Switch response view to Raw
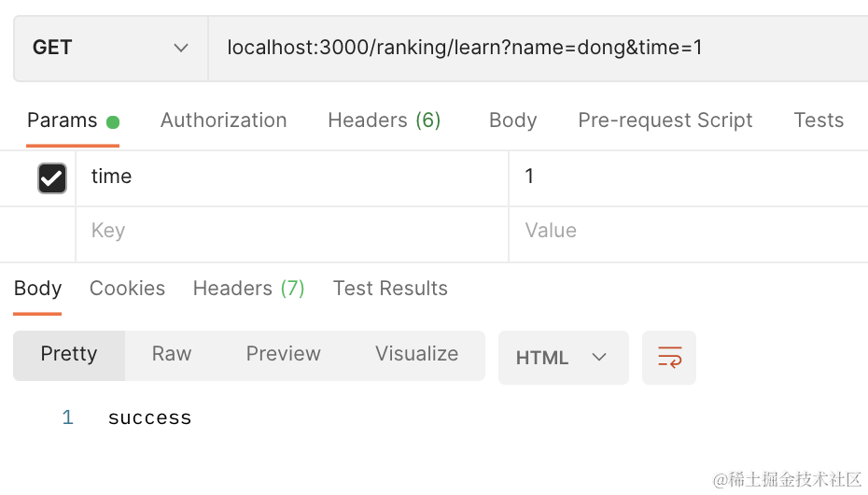Viewport: 868px width, 495px height. (x=172, y=354)
